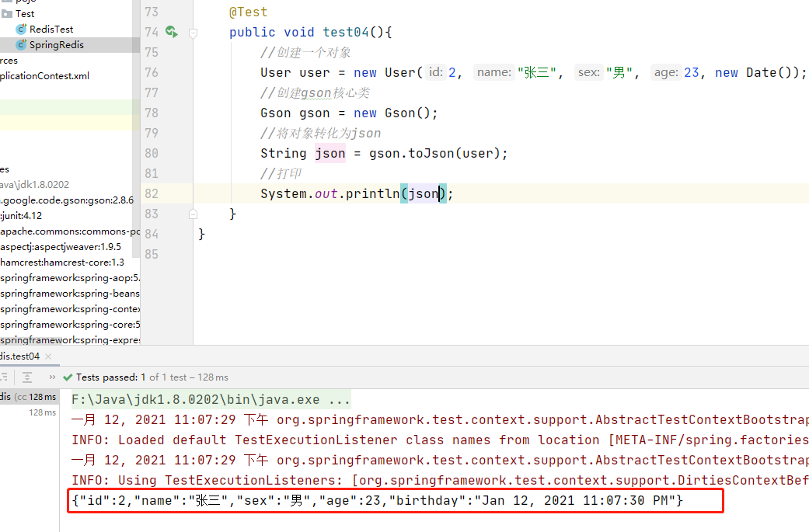The height and width of the screenshot is (532, 809).
Task: Open the RedisTest file from the project tree
Action: pyautogui.click(x=51, y=30)
